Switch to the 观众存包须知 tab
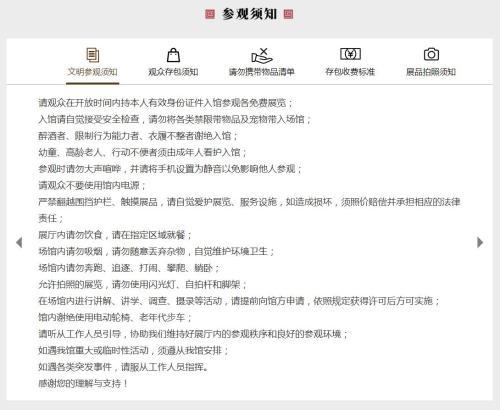 (173, 72)
